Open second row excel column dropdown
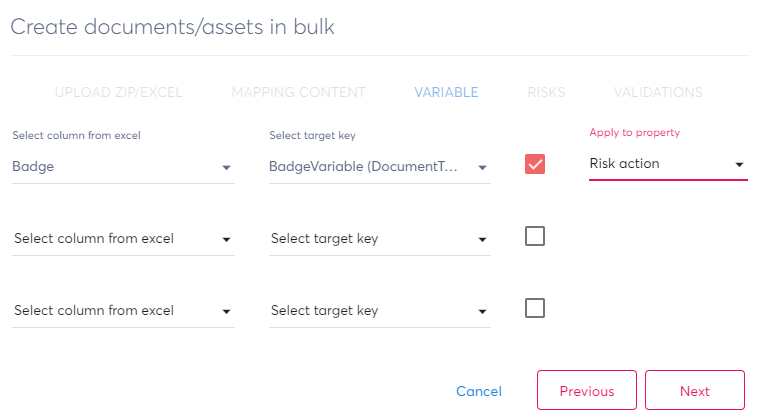This screenshot has width=764, height=419. tap(123, 239)
